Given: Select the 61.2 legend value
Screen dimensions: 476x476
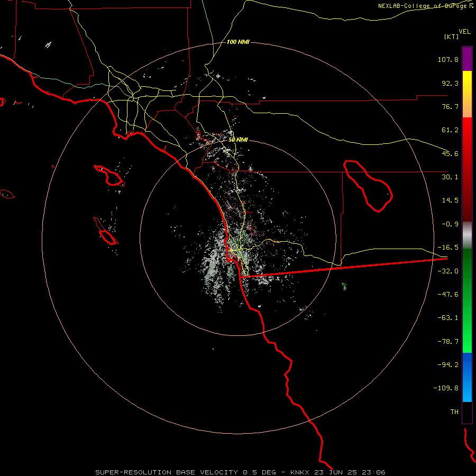Looking at the screenshot, I should [450, 130].
